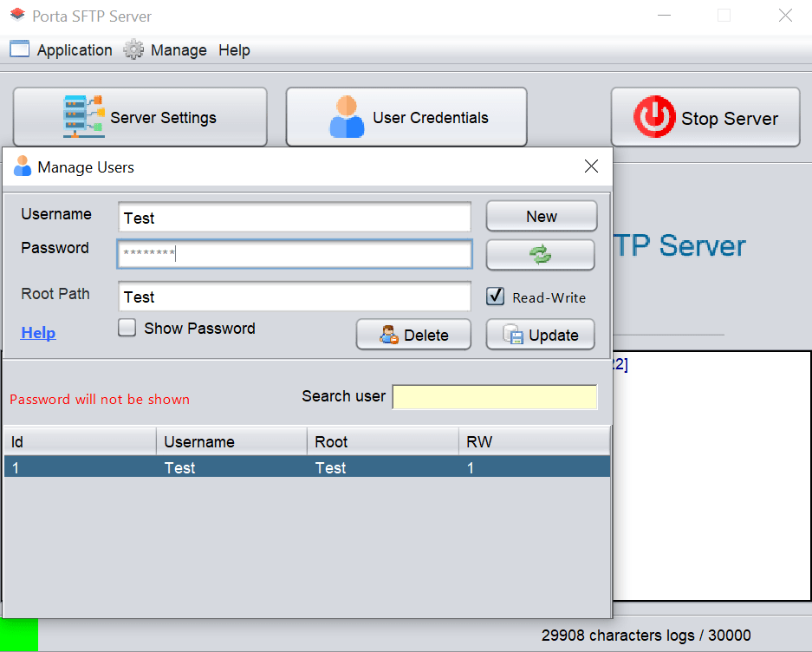Close the Porta SFTP Server main window
The height and width of the screenshot is (652, 812).
(785, 16)
